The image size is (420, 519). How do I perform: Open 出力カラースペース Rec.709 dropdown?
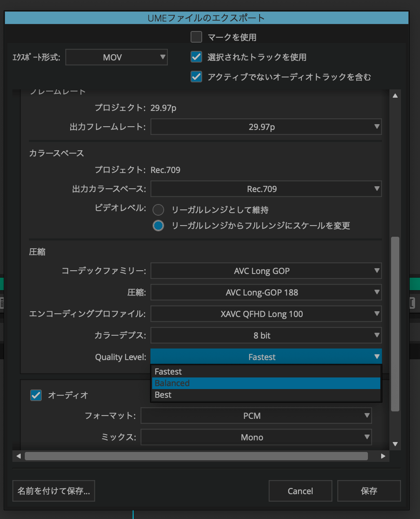pos(266,189)
